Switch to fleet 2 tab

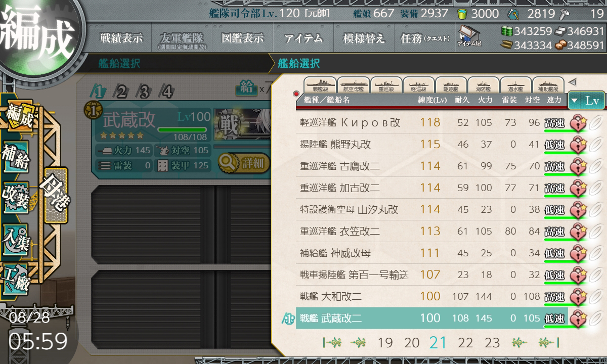(121, 92)
